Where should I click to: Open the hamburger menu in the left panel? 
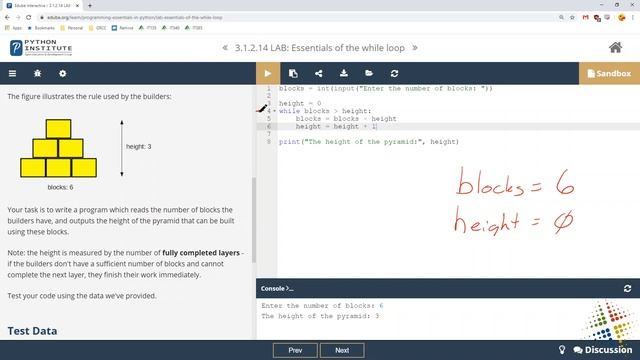tap(13, 73)
